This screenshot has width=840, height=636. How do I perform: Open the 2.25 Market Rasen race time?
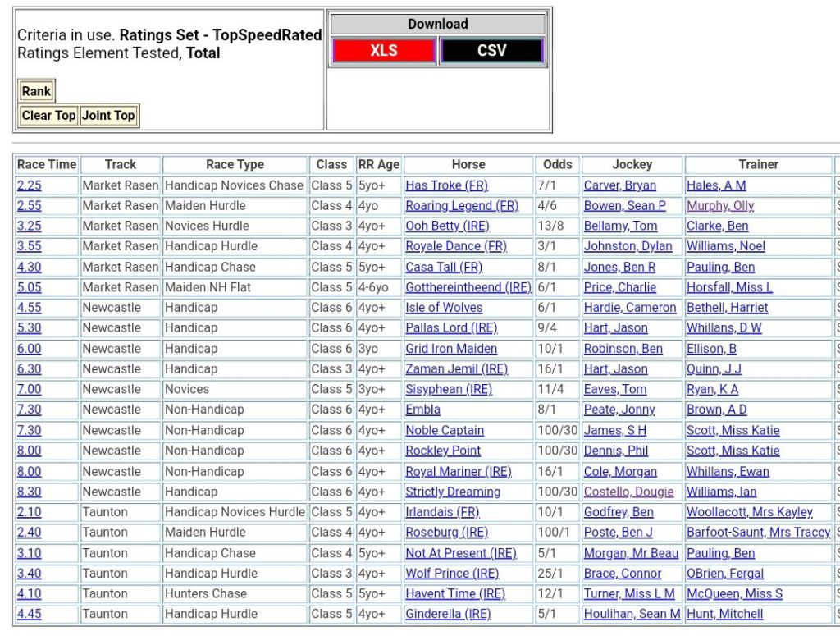[x=29, y=185]
